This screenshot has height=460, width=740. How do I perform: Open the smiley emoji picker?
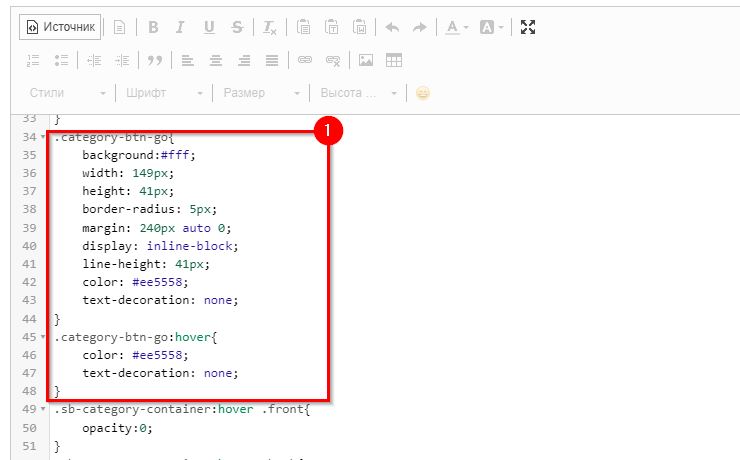click(x=423, y=93)
